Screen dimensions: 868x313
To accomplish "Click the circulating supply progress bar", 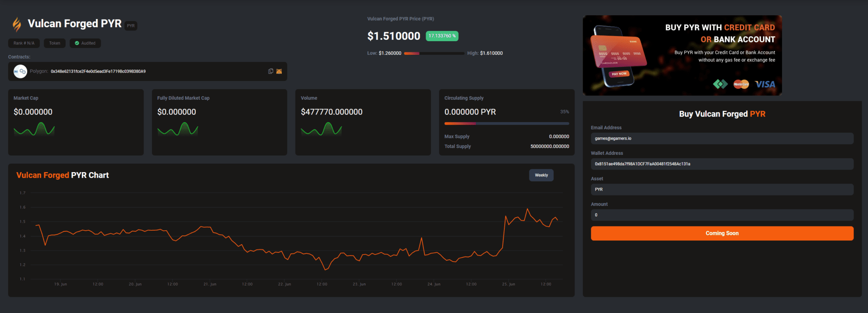I will [506, 123].
